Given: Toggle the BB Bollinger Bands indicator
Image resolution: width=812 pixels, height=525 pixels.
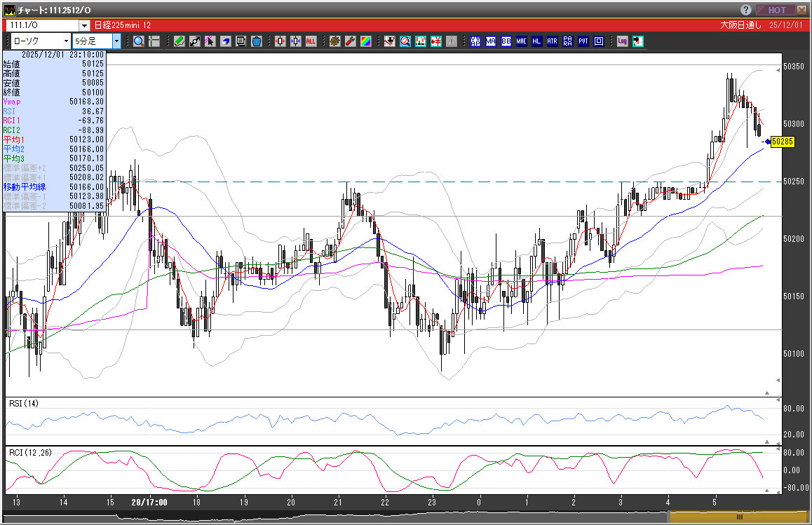Looking at the screenshot, I should pyautogui.click(x=506, y=41).
